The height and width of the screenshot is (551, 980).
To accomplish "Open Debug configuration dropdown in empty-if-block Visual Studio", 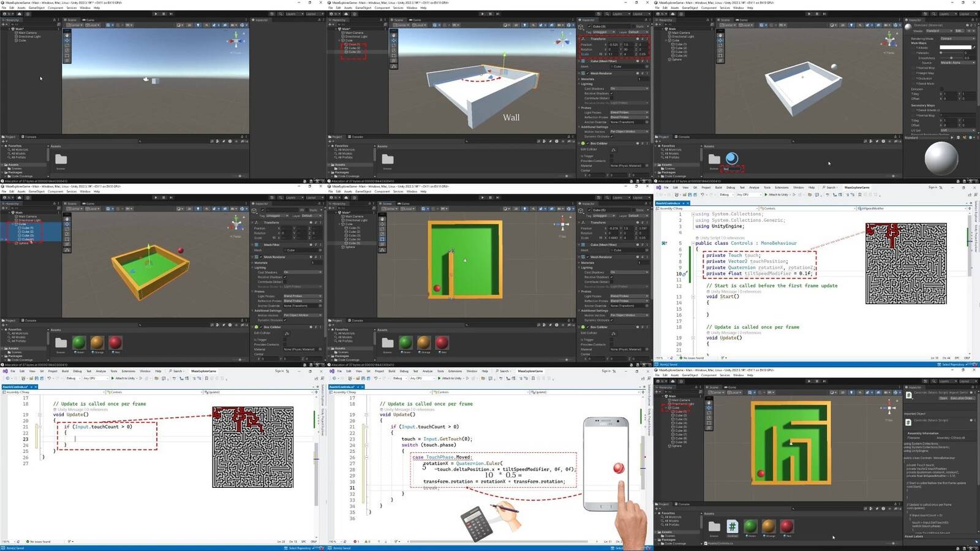I will (x=73, y=378).
